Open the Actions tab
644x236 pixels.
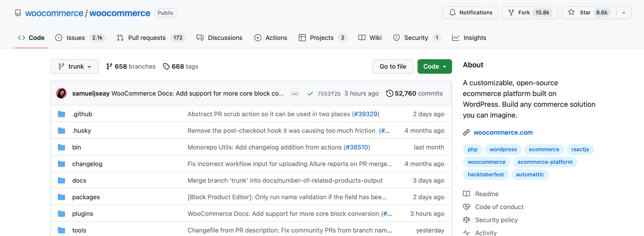[x=271, y=38]
